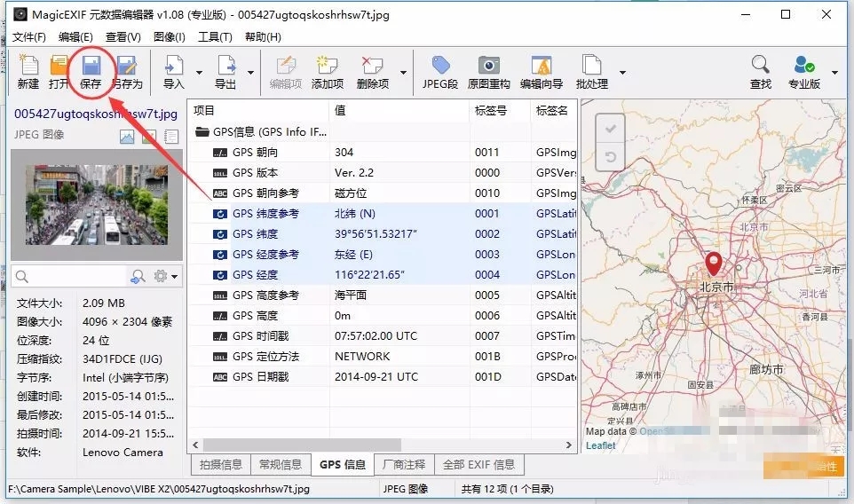Open the 文件(F) menu
Viewport: 854px width, 504px height.
tap(29, 37)
